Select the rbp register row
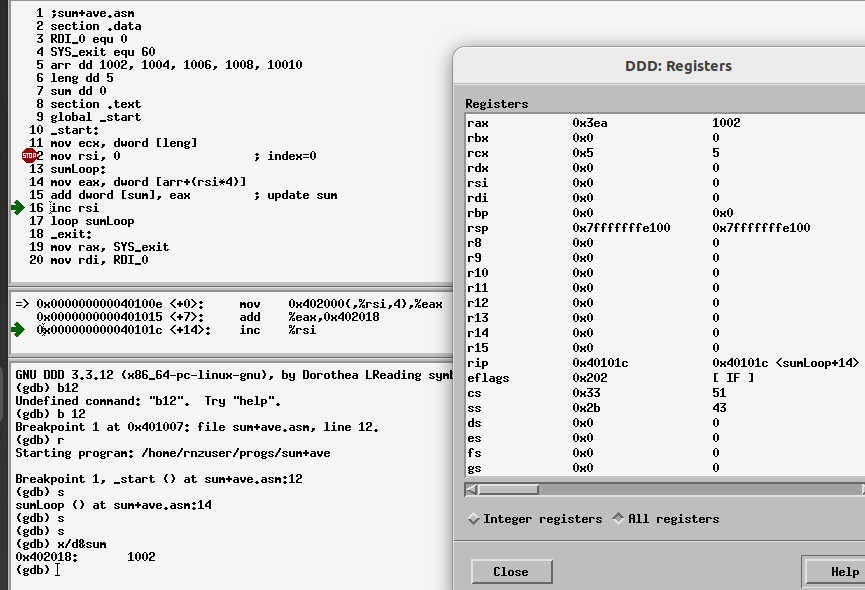Screen dimensions: 865x590 point(665,213)
